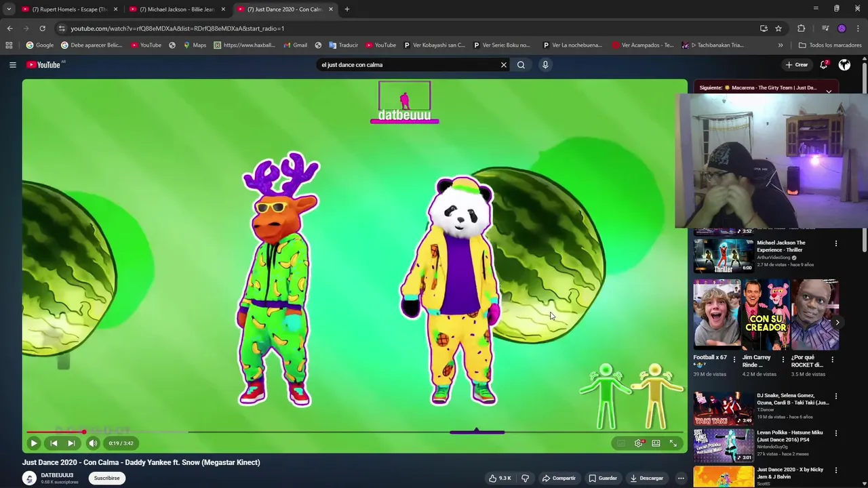This screenshot has height=488, width=868.
Task: Open more actions ellipsis under video
Action: tap(681, 478)
